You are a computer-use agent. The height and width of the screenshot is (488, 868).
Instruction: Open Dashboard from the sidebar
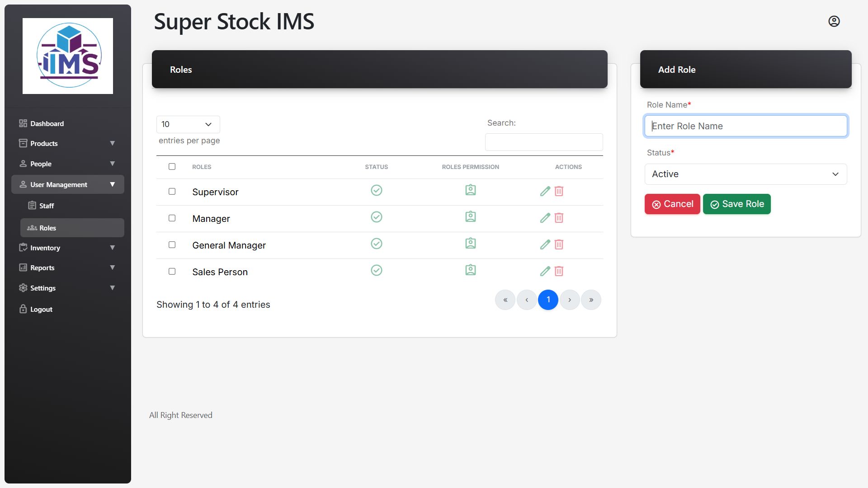point(47,124)
